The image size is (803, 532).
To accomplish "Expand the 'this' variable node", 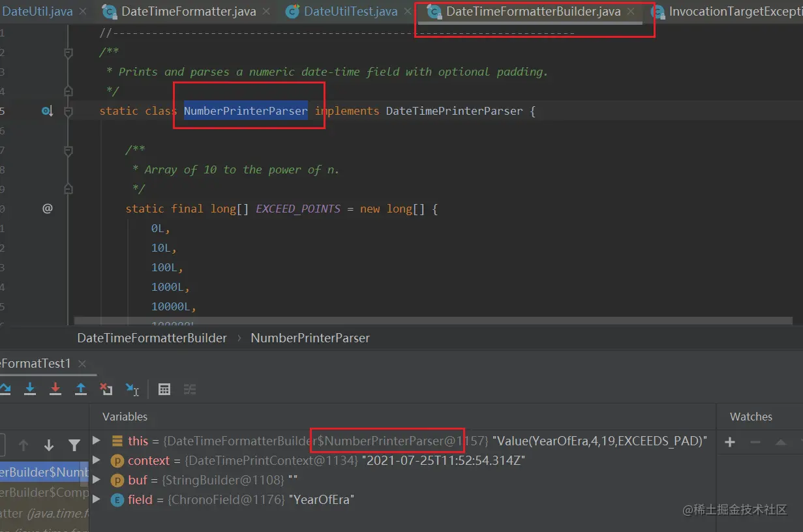I will (97, 441).
